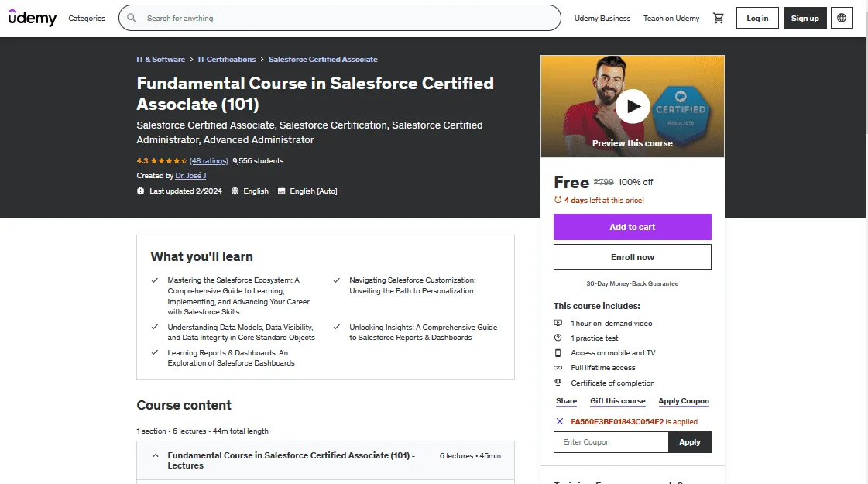Click the search magnifier icon

[132, 19]
